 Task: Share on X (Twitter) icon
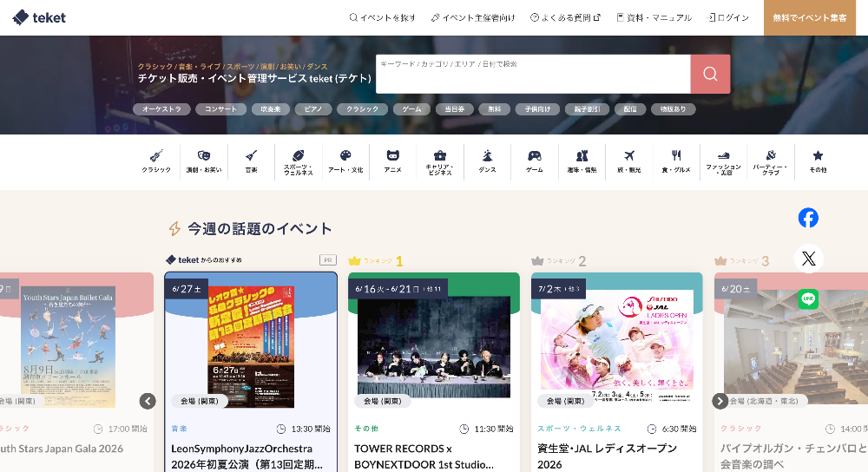[x=808, y=259]
